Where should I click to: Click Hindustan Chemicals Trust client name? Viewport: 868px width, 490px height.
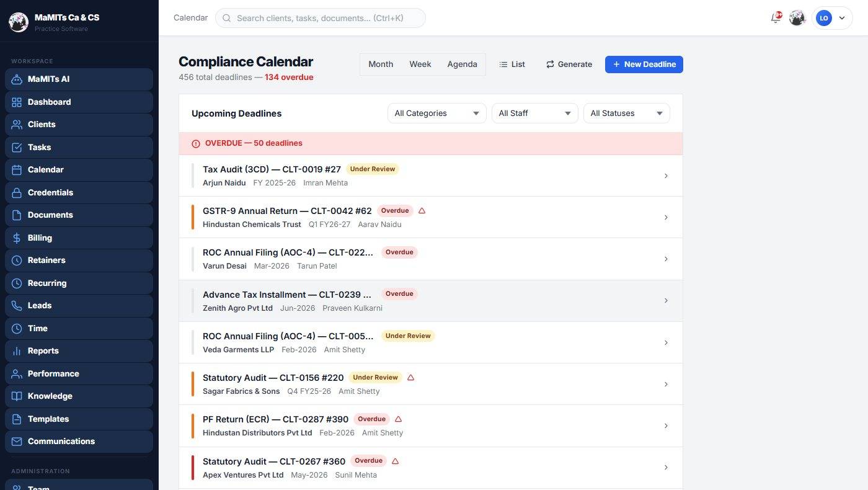click(x=252, y=224)
